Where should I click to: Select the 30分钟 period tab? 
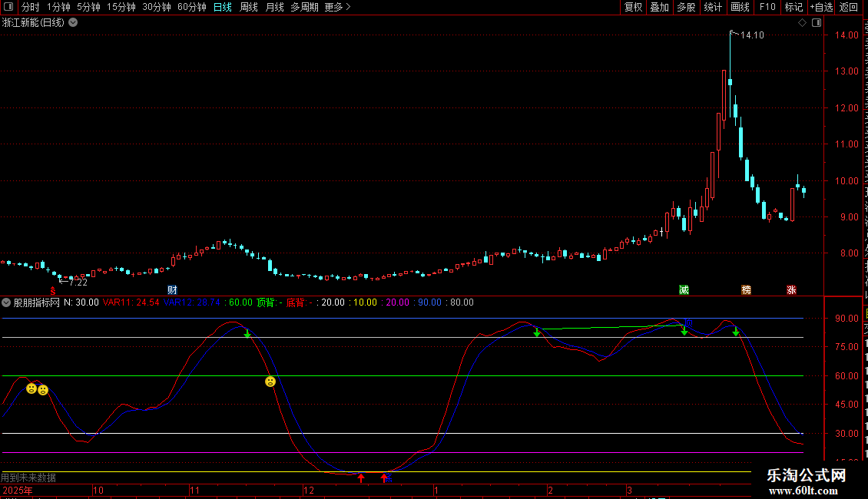156,7
